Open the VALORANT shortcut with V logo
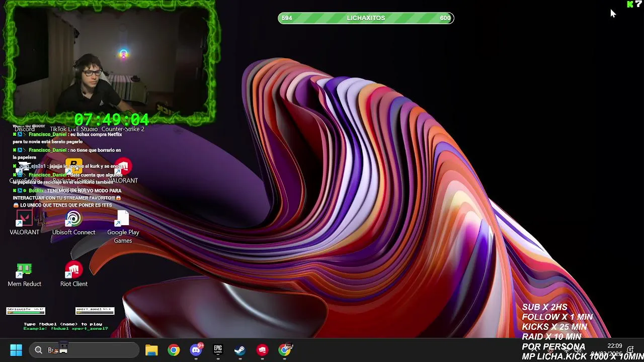This screenshot has height=362, width=644. [24, 223]
